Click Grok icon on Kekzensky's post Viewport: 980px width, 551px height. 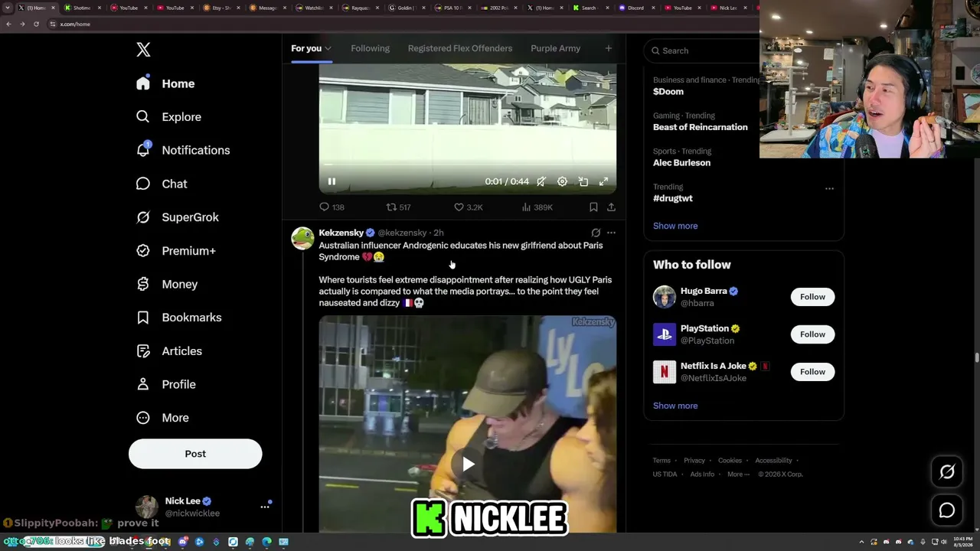[x=596, y=233]
